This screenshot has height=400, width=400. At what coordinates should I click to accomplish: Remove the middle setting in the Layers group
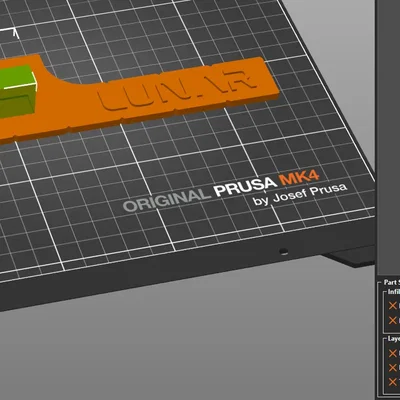(x=393, y=368)
